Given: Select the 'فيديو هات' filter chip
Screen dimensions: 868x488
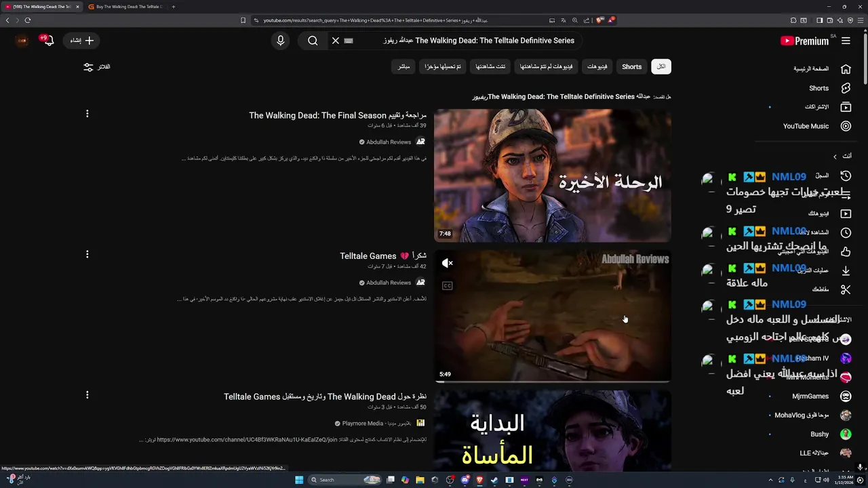Looking at the screenshot, I should (x=597, y=66).
